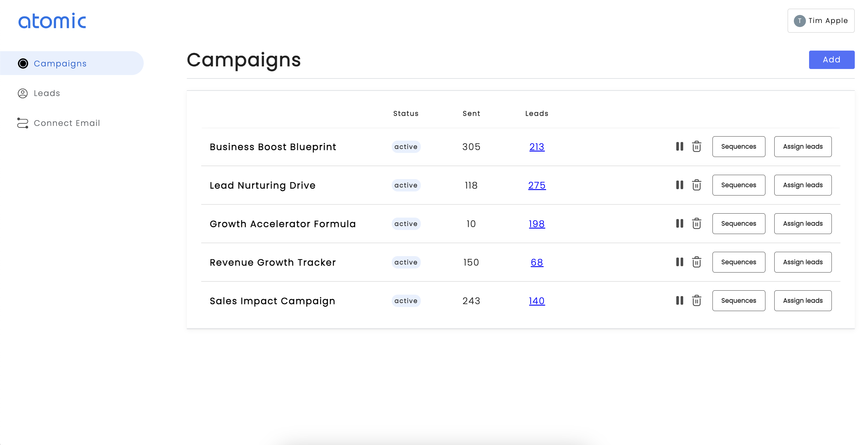Open the 213 leads for Business Boost Blueprint
Viewport: 868px width, 445px height.
(536, 147)
